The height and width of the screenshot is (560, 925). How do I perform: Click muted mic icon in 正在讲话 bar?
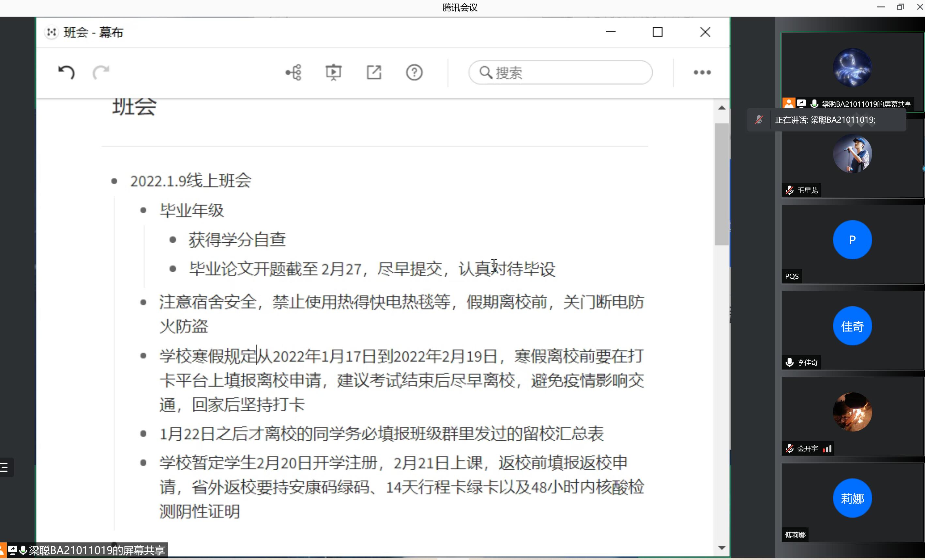[759, 120]
